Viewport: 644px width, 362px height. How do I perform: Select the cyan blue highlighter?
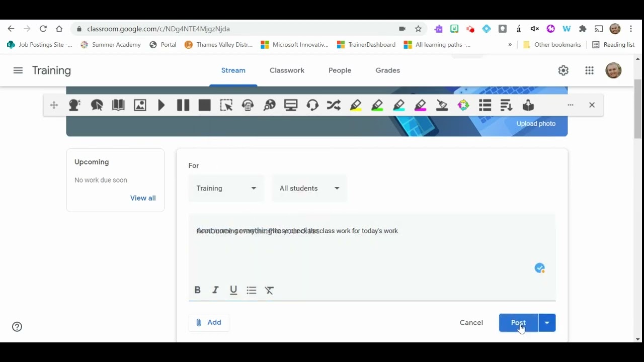(399, 105)
